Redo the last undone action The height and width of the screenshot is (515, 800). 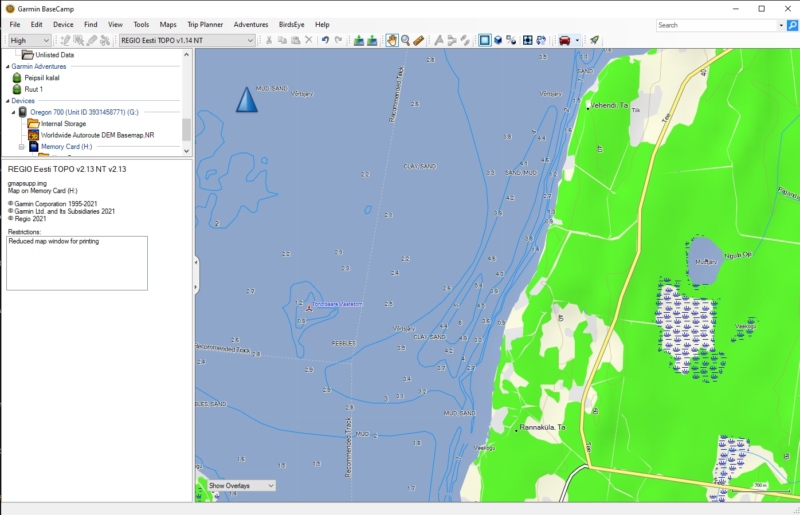pos(338,40)
